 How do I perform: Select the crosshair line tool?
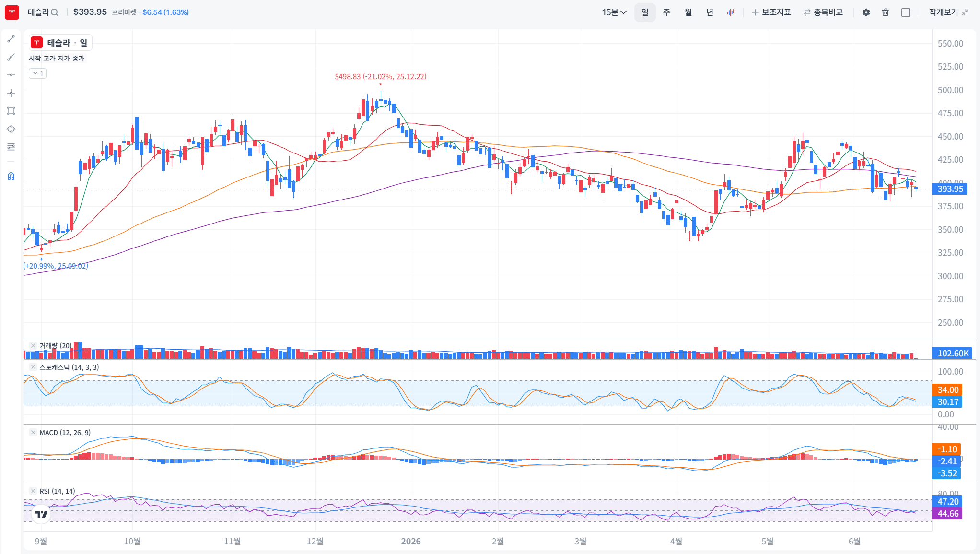click(11, 93)
